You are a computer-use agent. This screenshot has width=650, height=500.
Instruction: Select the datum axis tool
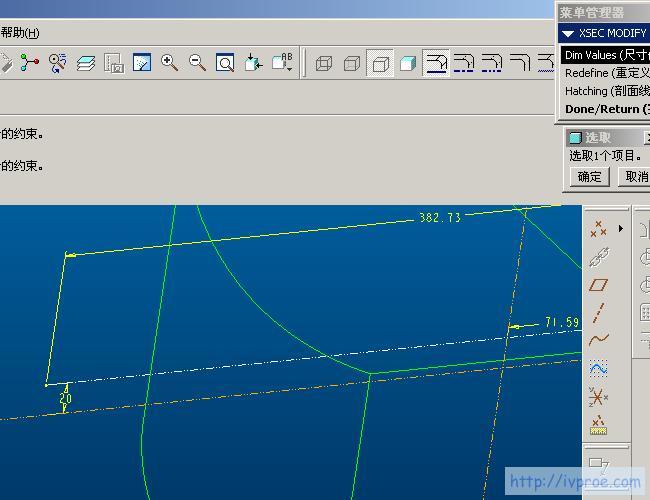click(x=599, y=313)
